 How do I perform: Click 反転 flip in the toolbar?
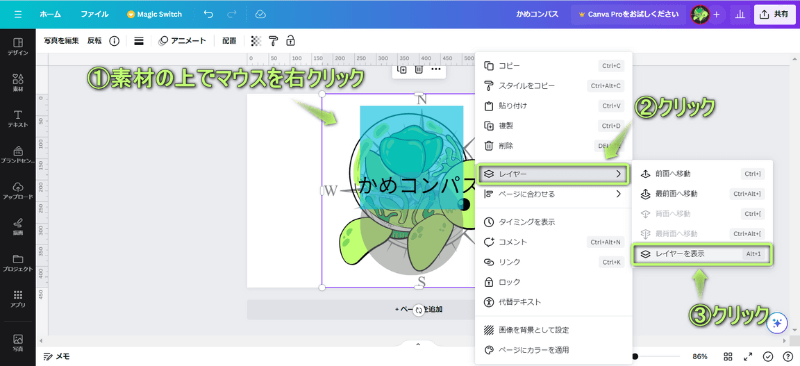click(94, 41)
